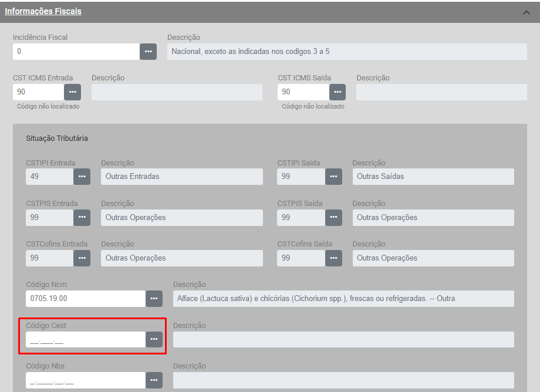
Task: Open lookup for CSTCofins Saída
Action: 333,258
